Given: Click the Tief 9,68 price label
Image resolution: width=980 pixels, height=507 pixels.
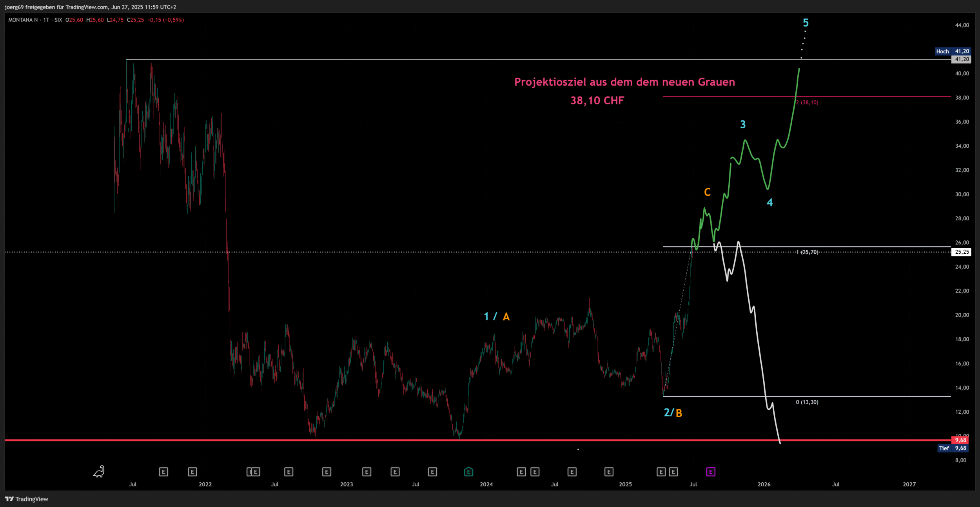Looking at the screenshot, I should (953, 448).
